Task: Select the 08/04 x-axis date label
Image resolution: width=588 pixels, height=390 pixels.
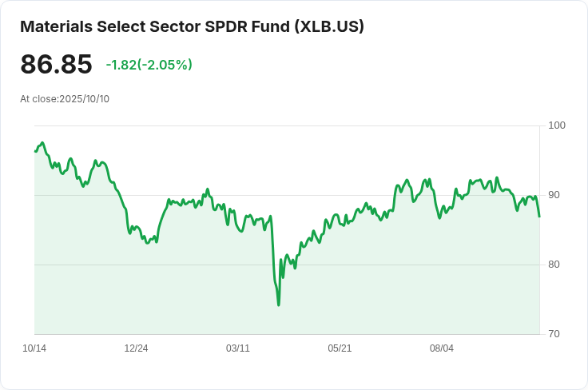Action: [x=441, y=348]
